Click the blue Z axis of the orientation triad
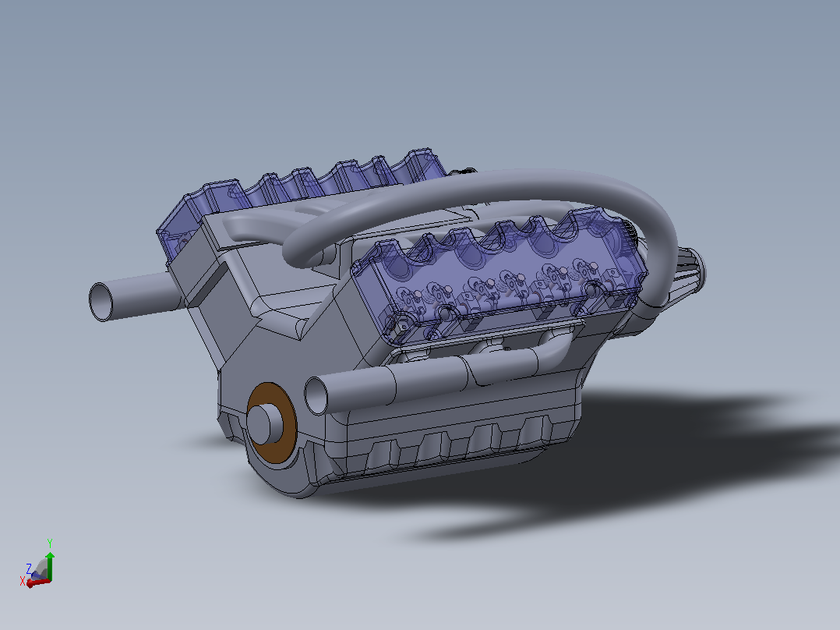 point(36,575)
